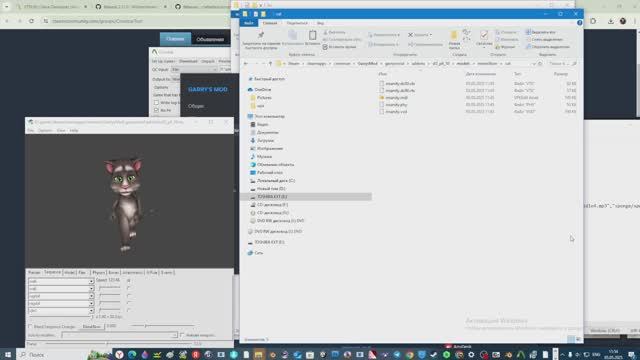Click the bottom Frame slider in model viewer
Screen dimensions: 640x360
click(118, 344)
